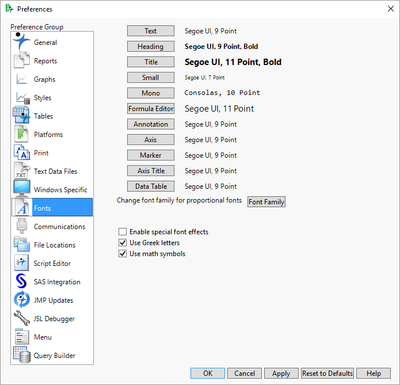Viewport: 400px width, 385px height.
Task: Click Reset to Defaults
Action: 327,373
